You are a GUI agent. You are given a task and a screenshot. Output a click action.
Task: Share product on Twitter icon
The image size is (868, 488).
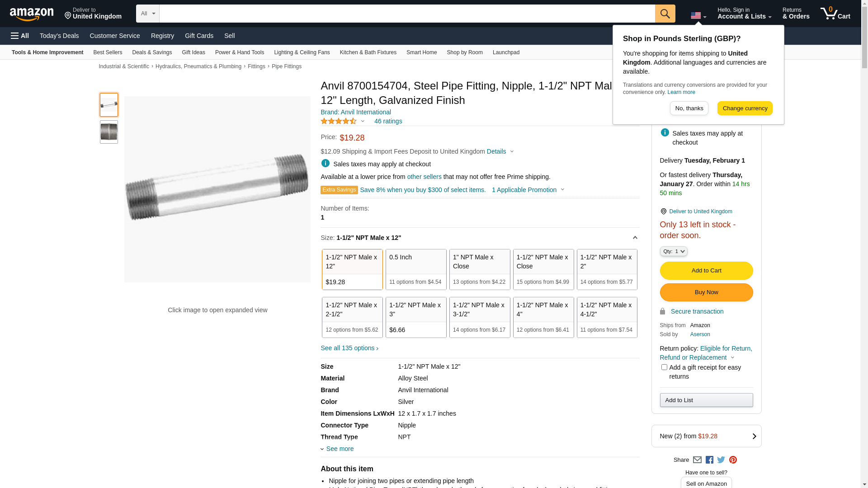pos(721,460)
